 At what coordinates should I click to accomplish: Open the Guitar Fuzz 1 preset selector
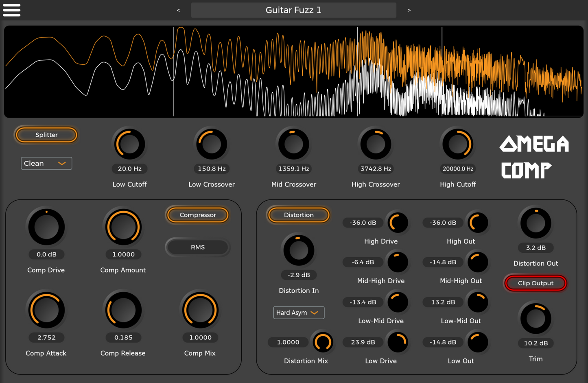293,10
